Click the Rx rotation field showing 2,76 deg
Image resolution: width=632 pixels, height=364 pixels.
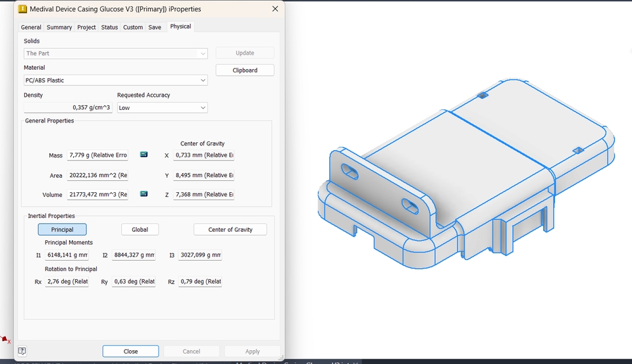point(67,282)
